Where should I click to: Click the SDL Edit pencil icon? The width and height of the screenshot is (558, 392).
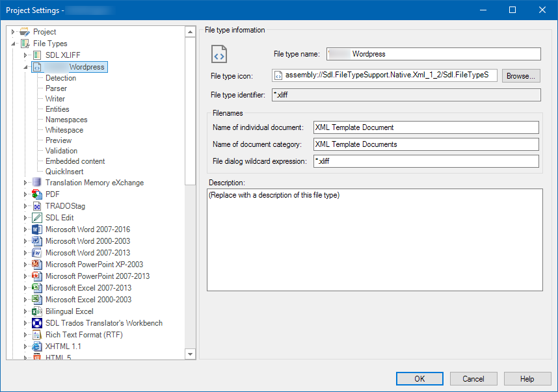point(37,218)
